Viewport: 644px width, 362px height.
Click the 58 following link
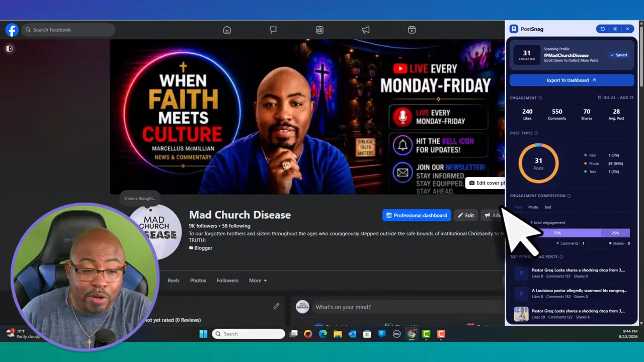coord(236,226)
